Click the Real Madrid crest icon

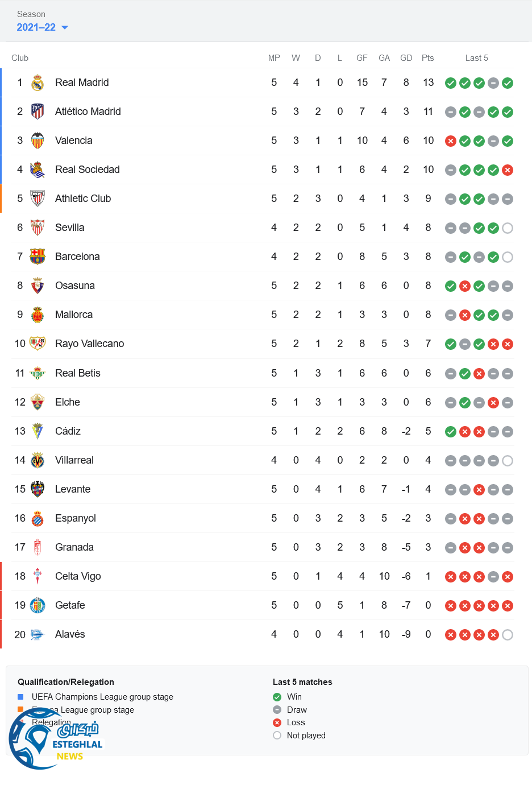(38, 83)
